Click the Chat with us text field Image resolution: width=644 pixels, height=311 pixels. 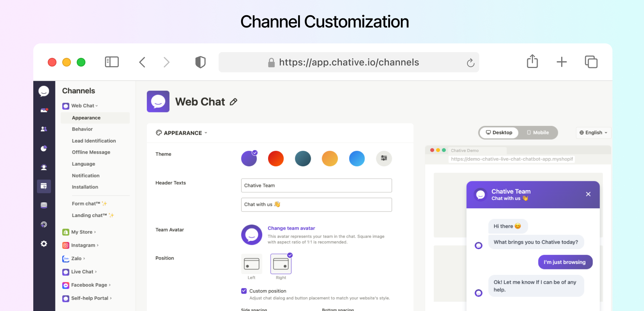(x=317, y=205)
